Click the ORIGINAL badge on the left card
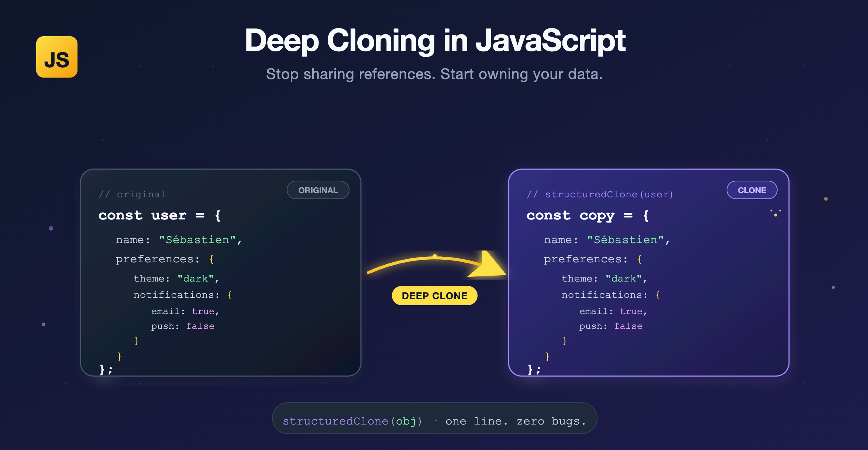 [x=318, y=190]
